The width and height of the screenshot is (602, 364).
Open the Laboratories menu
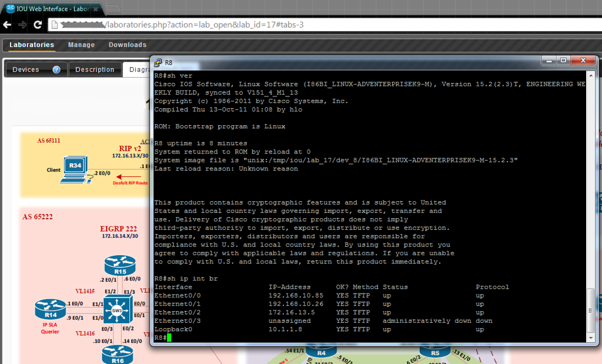pos(32,45)
